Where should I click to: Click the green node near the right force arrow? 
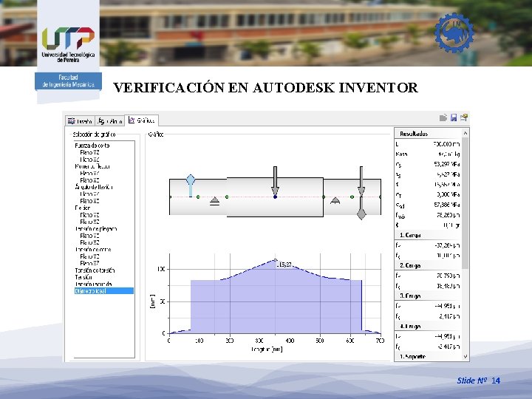coord(352,197)
